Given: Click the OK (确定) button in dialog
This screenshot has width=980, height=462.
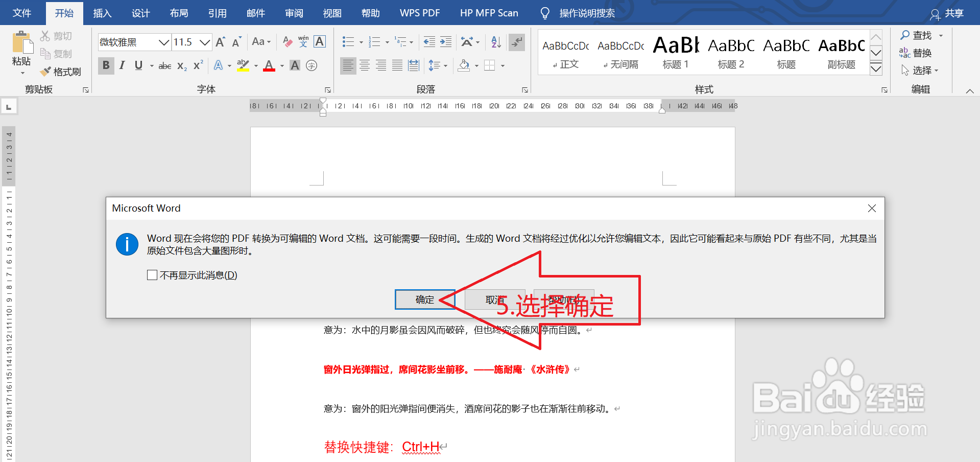Looking at the screenshot, I should (424, 299).
